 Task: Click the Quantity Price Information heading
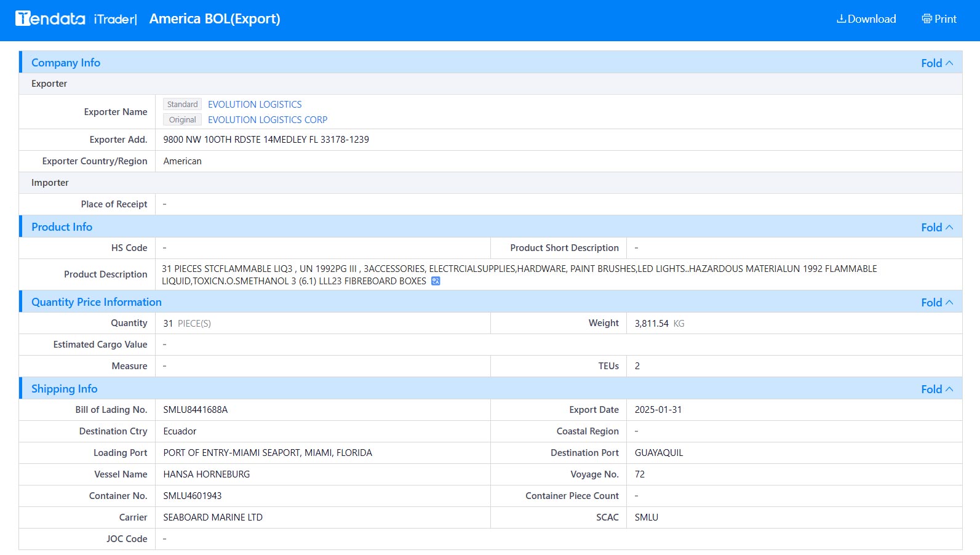(x=97, y=302)
